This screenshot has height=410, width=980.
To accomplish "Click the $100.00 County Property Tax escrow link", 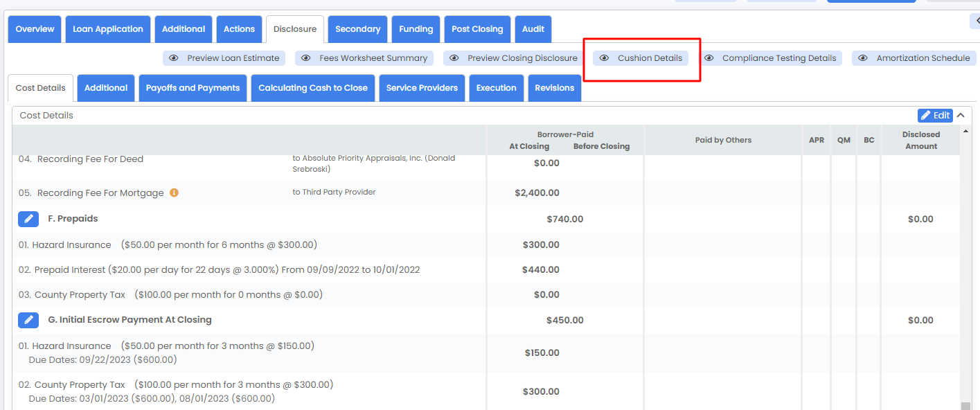I will pyautogui.click(x=156, y=385).
